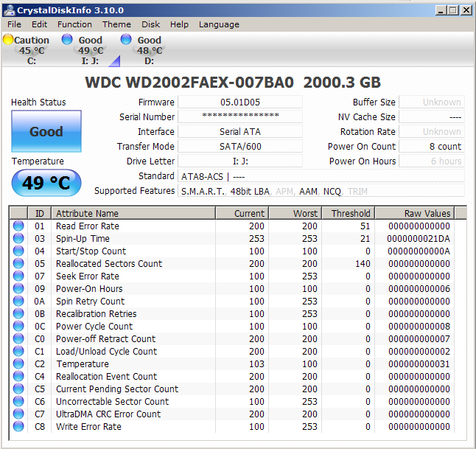
Task: Click status icon of Load/Unload Cycle Count row
Action: (x=18, y=351)
